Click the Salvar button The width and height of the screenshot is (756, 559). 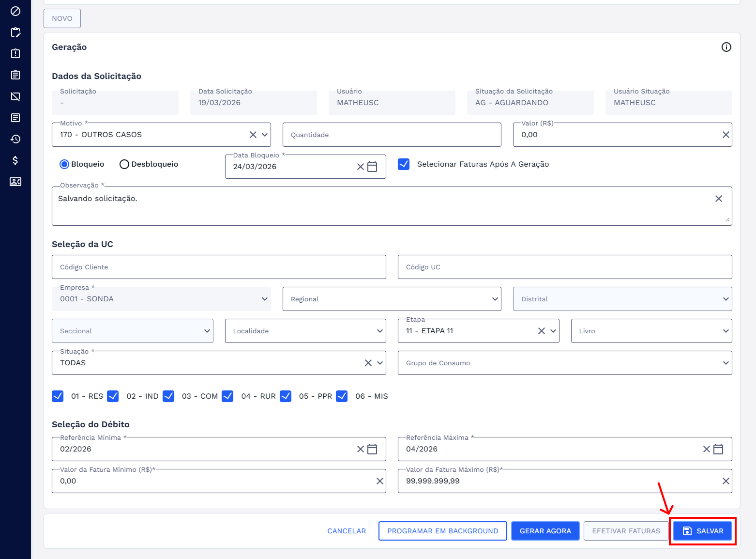[703, 531]
